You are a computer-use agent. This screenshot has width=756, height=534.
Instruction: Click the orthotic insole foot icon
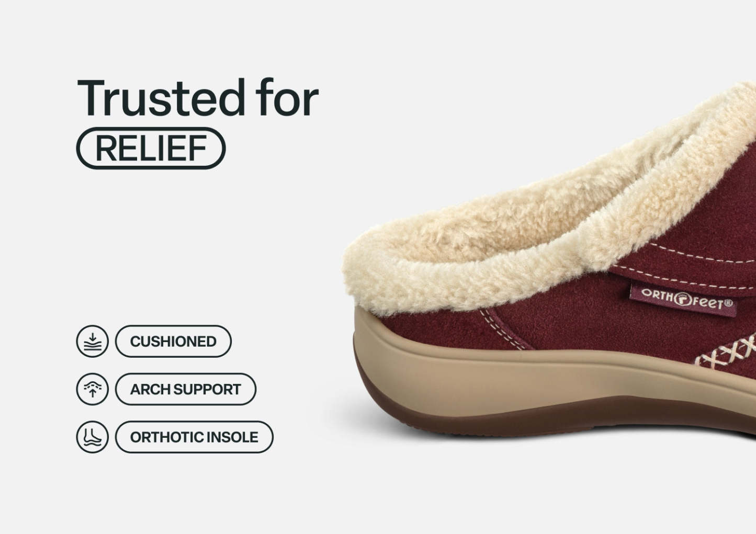coord(93,437)
